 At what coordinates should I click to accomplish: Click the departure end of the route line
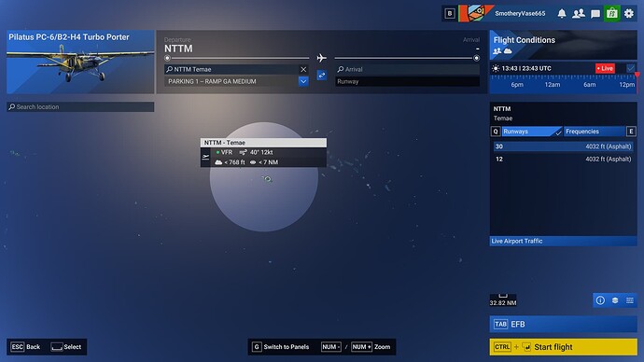click(x=167, y=58)
